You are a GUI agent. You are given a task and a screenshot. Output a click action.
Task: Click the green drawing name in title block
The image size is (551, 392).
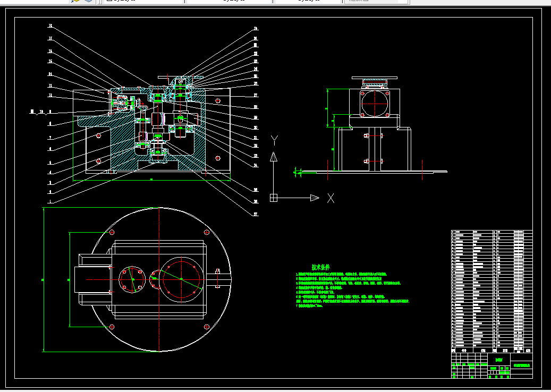point(498,360)
